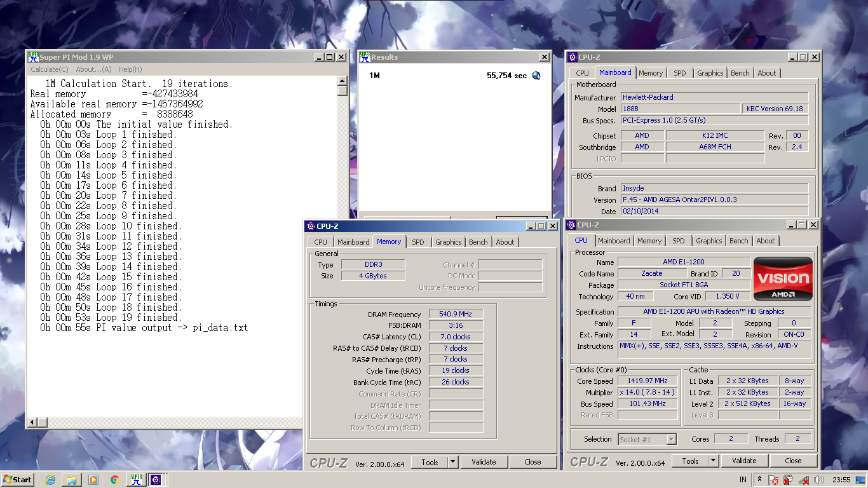Open About tab in CPU-Z memory Timings window
Screen dimensions: 868x488
pyautogui.click(x=505, y=242)
